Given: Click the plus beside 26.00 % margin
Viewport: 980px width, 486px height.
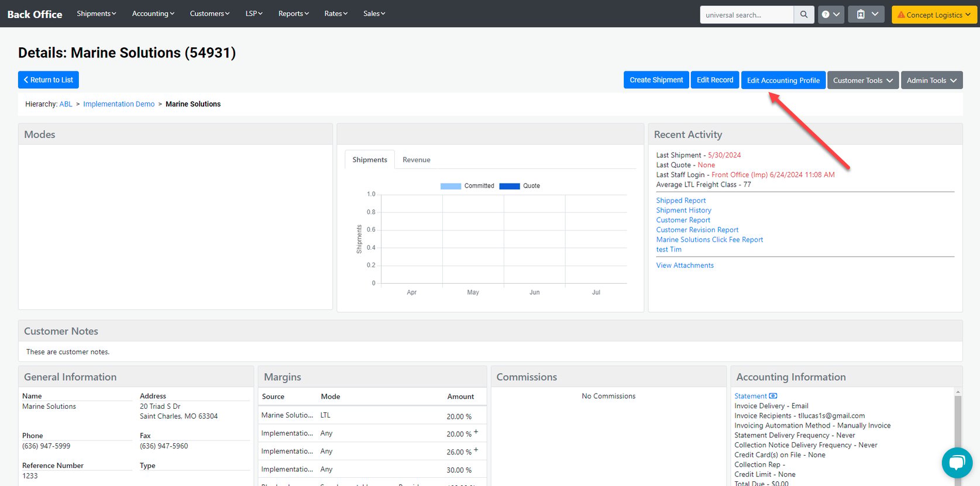Looking at the screenshot, I should click(476, 450).
